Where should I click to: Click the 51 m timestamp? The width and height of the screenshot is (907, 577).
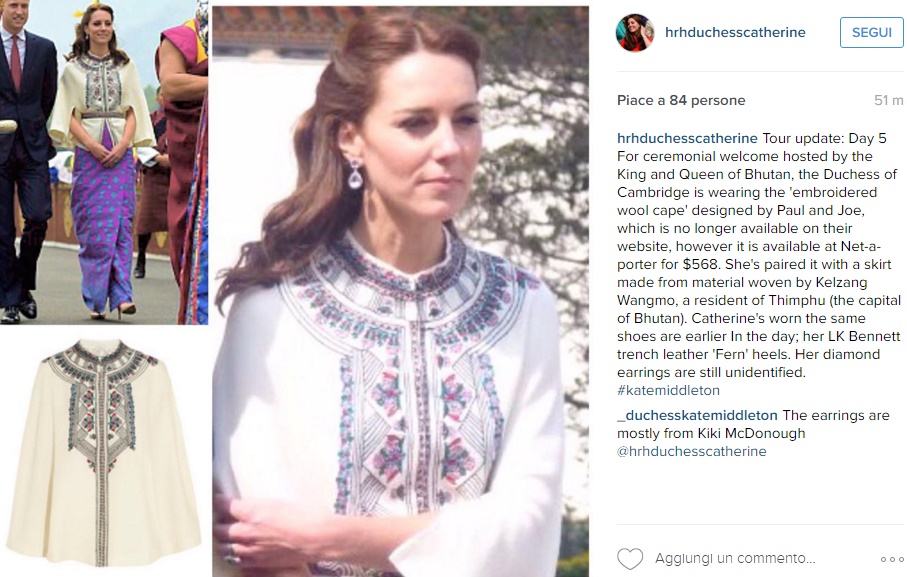tap(888, 101)
